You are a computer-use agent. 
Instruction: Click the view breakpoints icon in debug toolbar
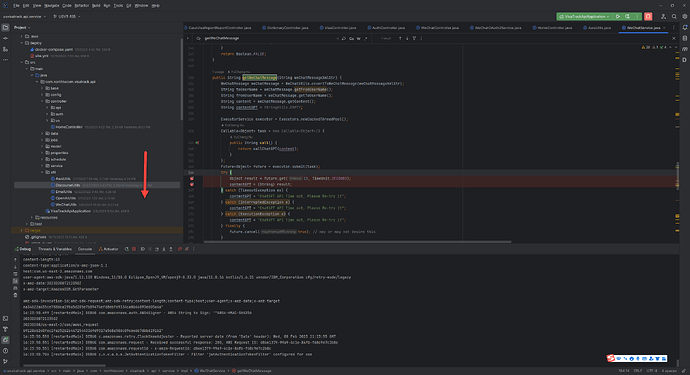180,249
